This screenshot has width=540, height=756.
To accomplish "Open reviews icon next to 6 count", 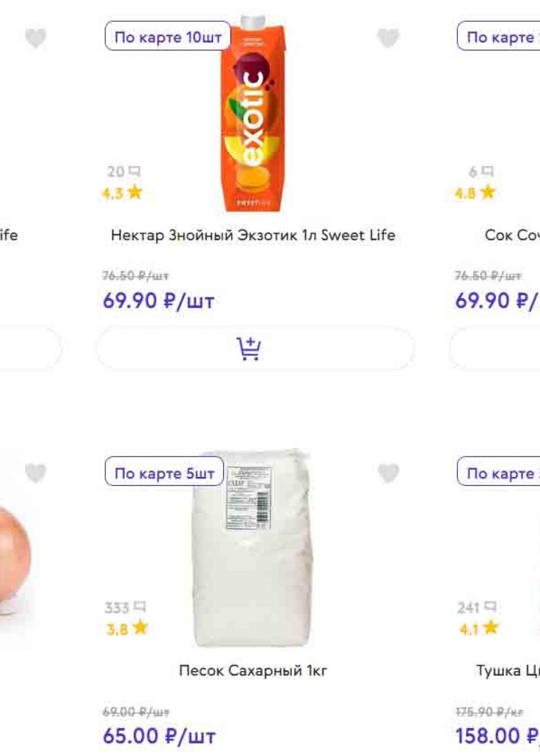I will pyautogui.click(x=488, y=171).
